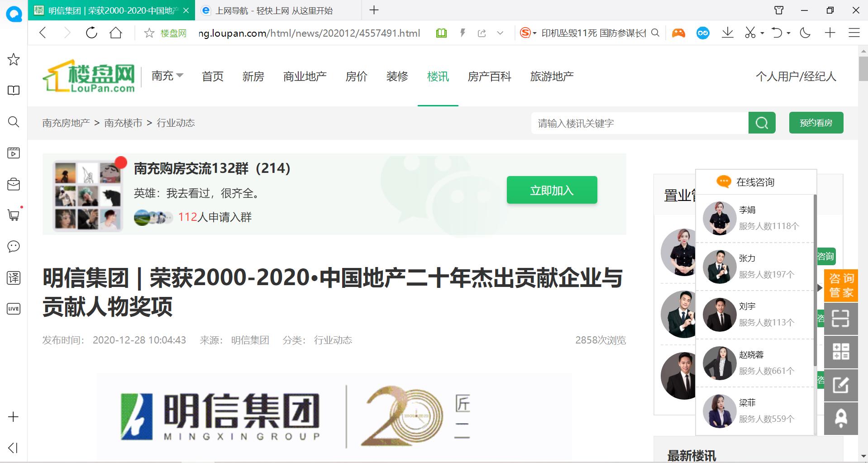The height and width of the screenshot is (463, 868).
Task: Collapse the left sidebar arrow
Action: click(13, 448)
